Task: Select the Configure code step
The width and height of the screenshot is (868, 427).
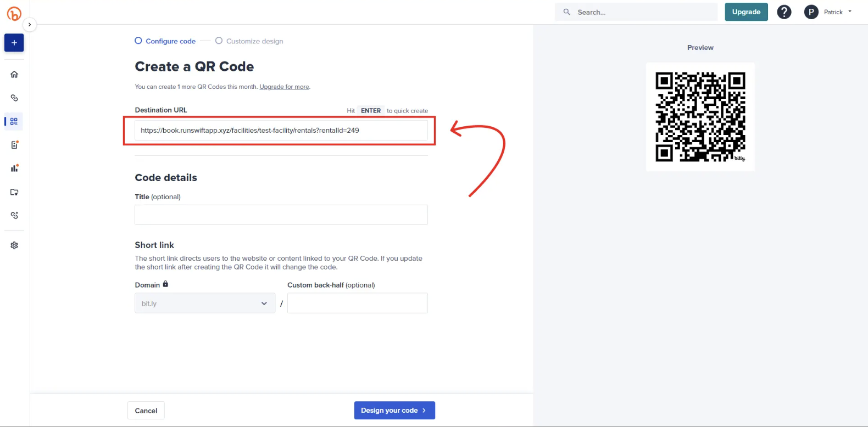Action: pyautogui.click(x=165, y=41)
